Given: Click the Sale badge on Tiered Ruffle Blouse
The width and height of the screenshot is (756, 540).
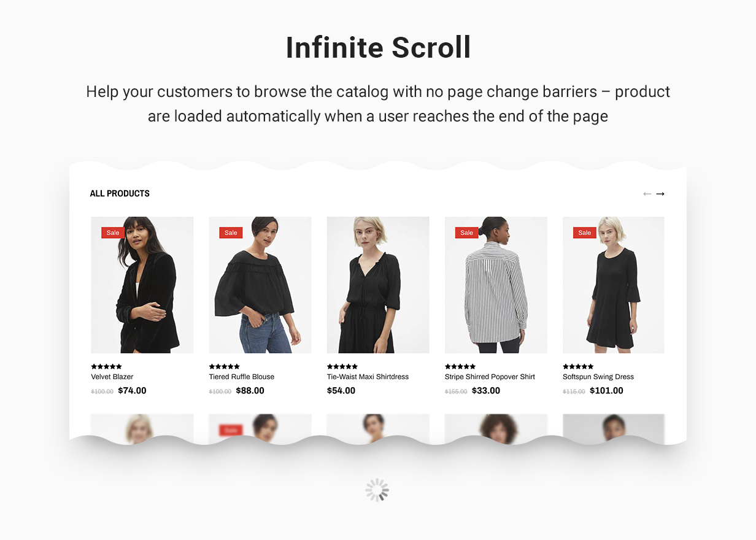Looking at the screenshot, I should point(231,233).
